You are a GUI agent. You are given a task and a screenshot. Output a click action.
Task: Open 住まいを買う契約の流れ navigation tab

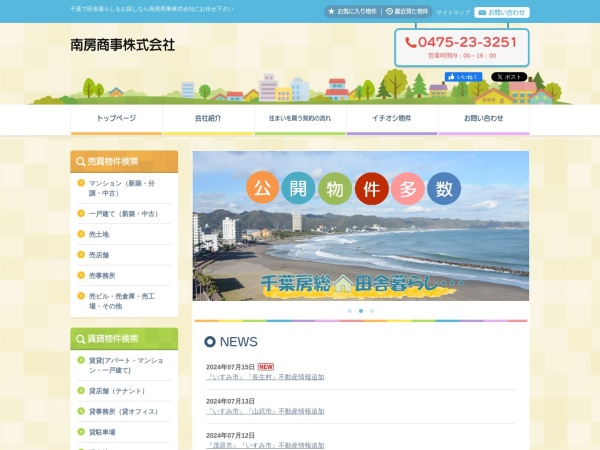(300, 119)
